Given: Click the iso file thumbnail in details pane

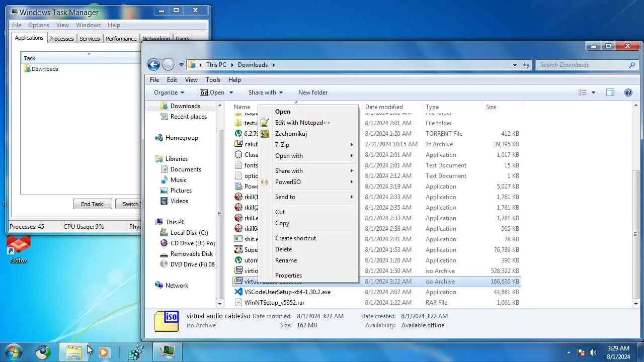Looking at the screenshot, I should click(167, 321).
